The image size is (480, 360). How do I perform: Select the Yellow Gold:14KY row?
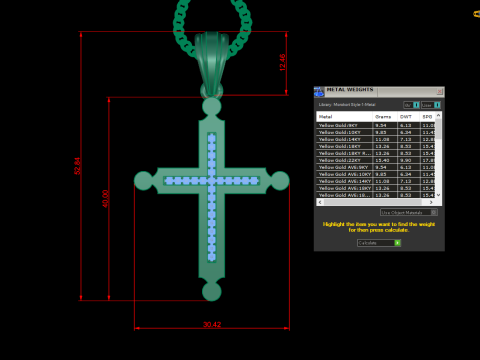pyautogui.click(x=376, y=139)
